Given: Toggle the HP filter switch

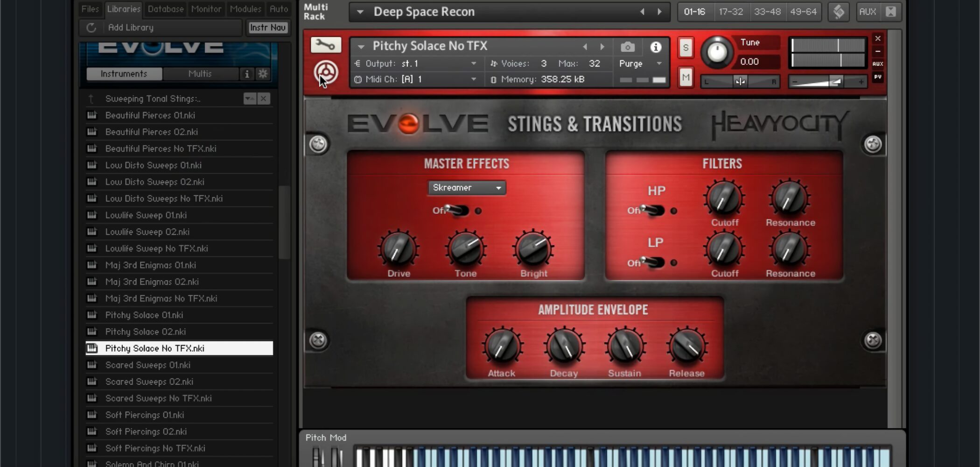Looking at the screenshot, I should click(652, 211).
